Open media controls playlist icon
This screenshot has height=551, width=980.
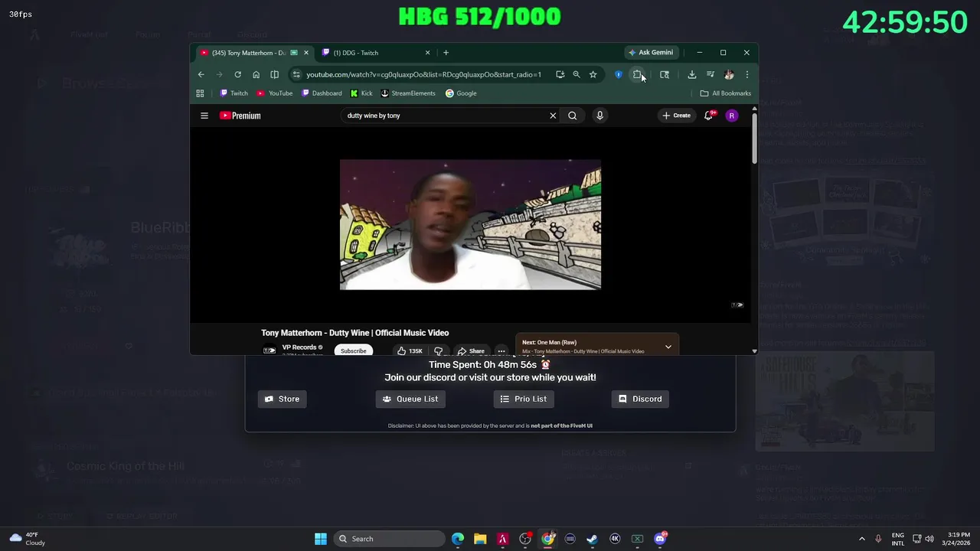[x=710, y=74]
